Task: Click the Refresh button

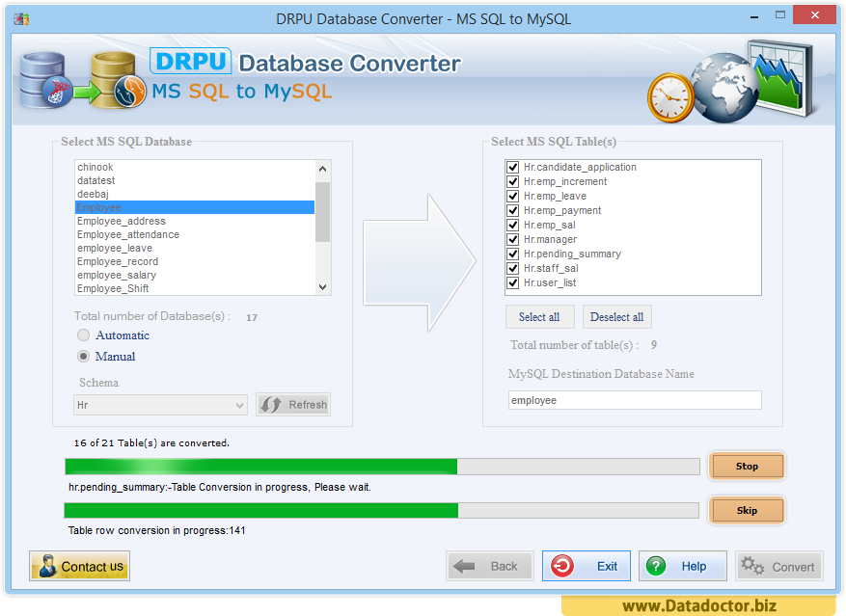Action: coord(293,405)
